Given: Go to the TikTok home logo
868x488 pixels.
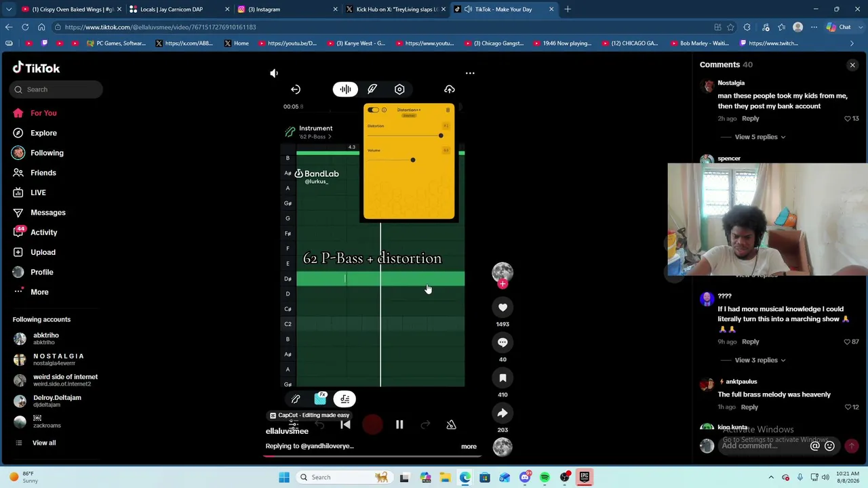Looking at the screenshot, I should (37, 68).
